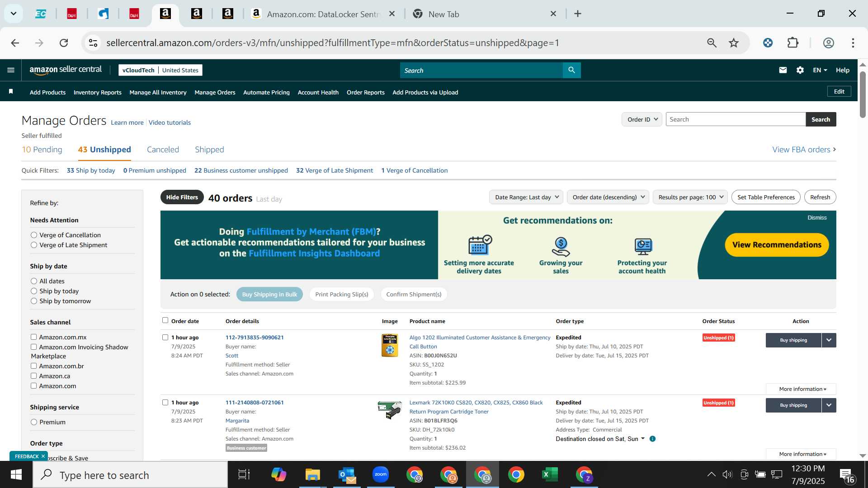Bookmark this page with the star icon

coord(734,43)
